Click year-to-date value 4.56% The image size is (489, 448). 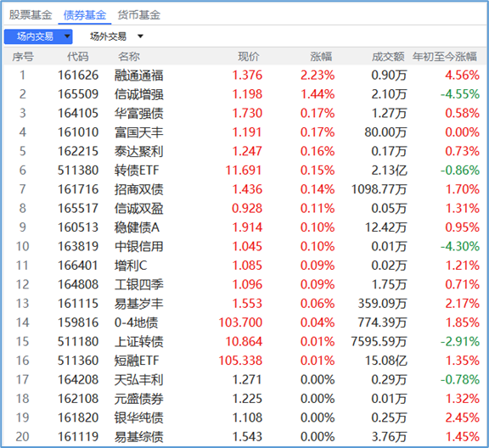pos(462,76)
